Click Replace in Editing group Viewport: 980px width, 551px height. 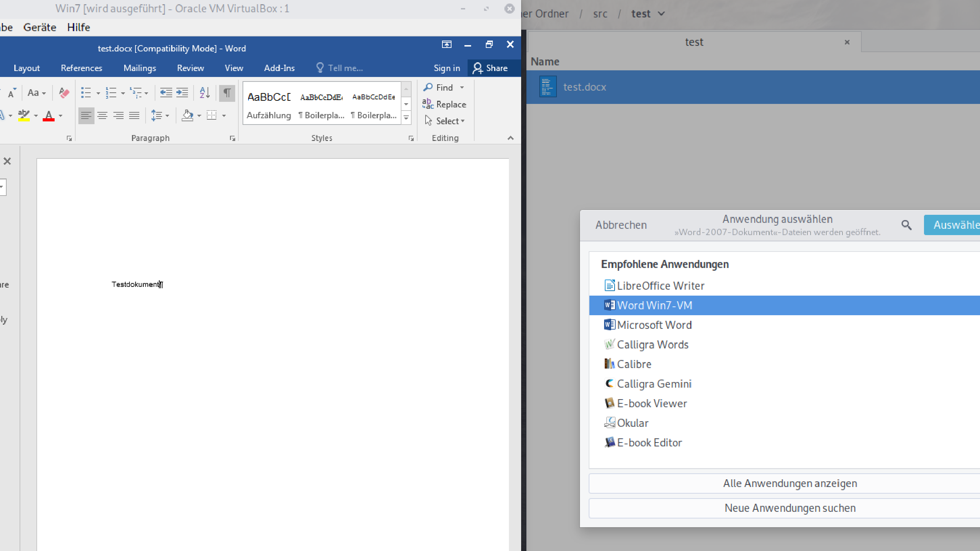(444, 104)
